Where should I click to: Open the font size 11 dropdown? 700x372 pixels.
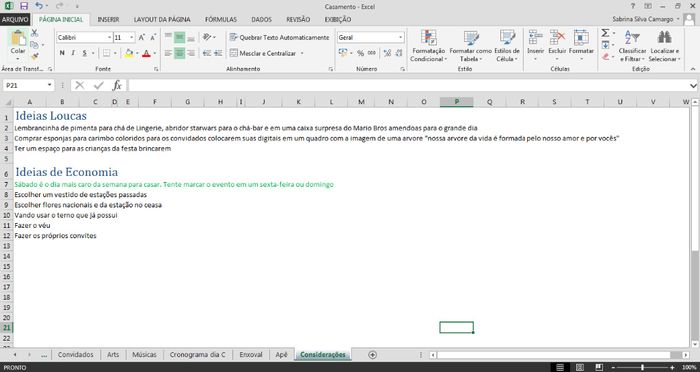point(132,38)
